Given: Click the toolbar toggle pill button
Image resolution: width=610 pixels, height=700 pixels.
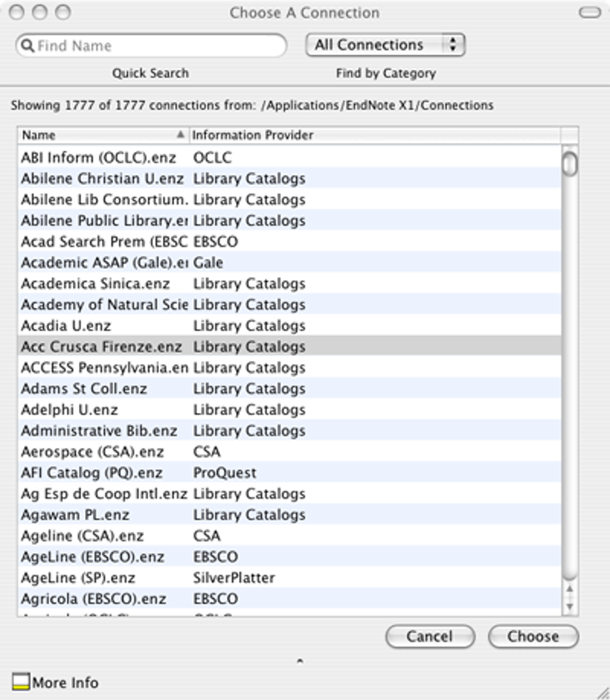Looking at the screenshot, I should (590, 12).
